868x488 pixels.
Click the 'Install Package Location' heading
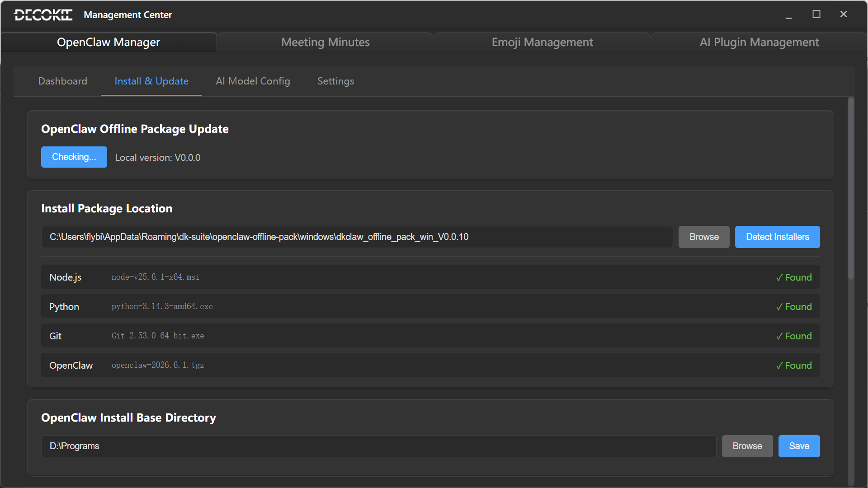coord(107,208)
